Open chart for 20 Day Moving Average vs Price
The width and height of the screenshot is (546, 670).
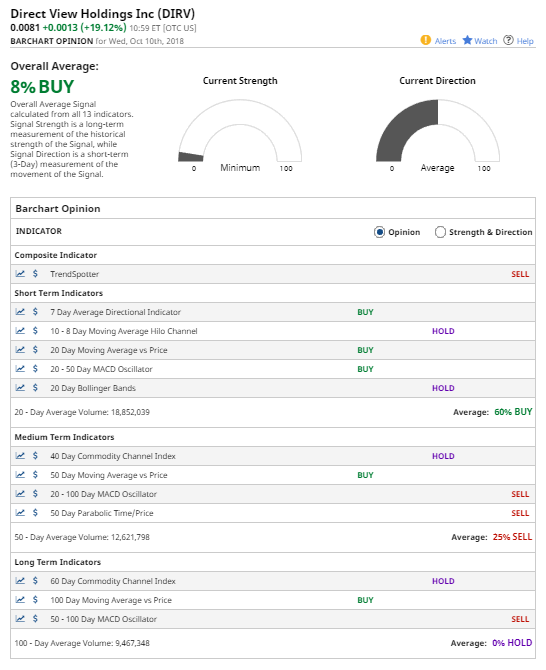20,350
